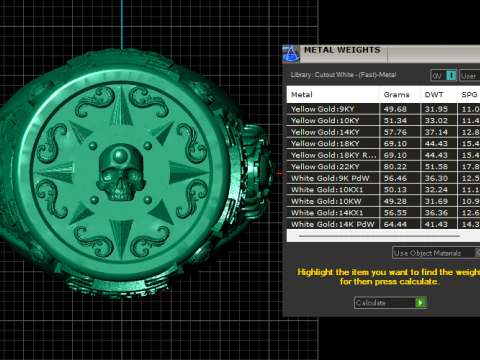Image resolution: width=480 pixels, height=360 pixels.
Task: Select the White Gold:9K PdW row
Action: pos(383,178)
